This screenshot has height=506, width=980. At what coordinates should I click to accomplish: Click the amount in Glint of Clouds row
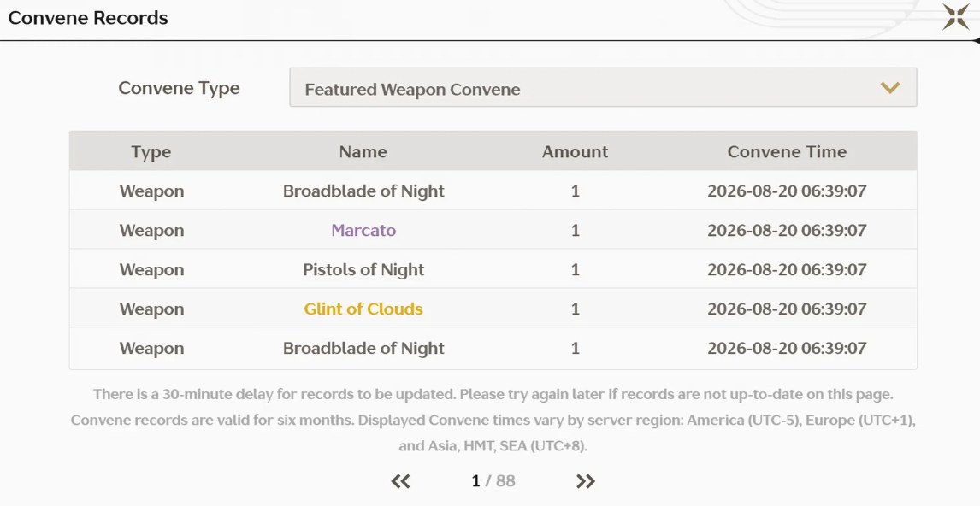(x=575, y=309)
